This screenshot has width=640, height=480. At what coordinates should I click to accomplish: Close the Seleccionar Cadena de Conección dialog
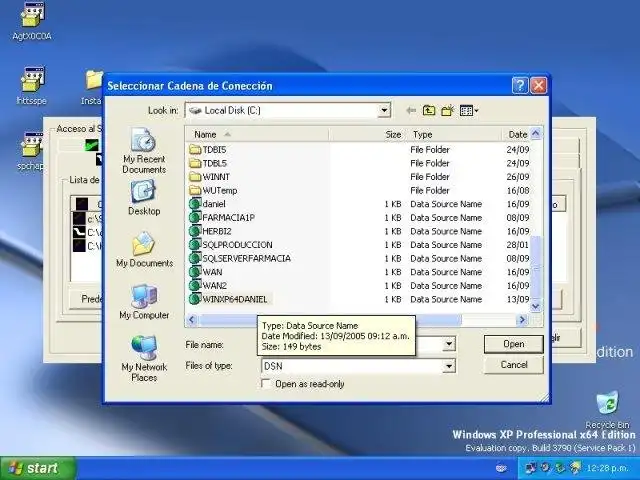pyautogui.click(x=538, y=86)
